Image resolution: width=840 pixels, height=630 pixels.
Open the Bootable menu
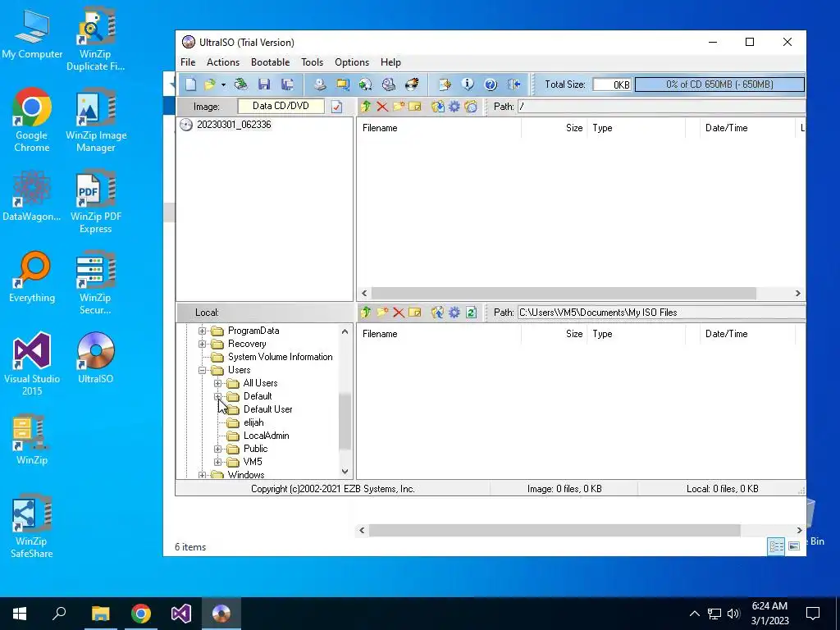(270, 62)
